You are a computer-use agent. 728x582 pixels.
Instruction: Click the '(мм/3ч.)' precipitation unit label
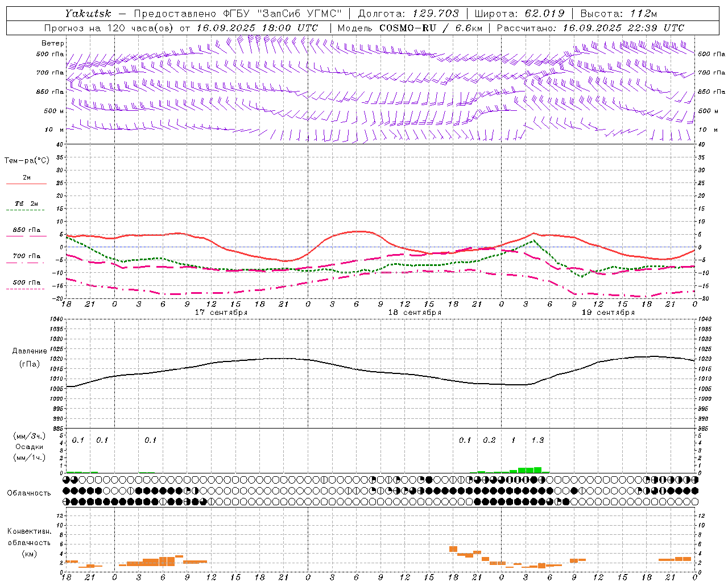[x=30, y=436]
